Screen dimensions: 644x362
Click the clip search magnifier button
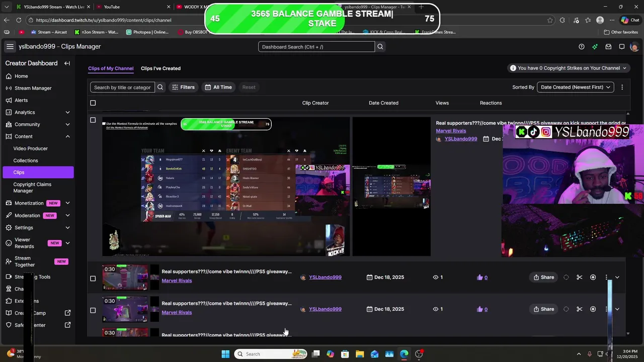160,87
